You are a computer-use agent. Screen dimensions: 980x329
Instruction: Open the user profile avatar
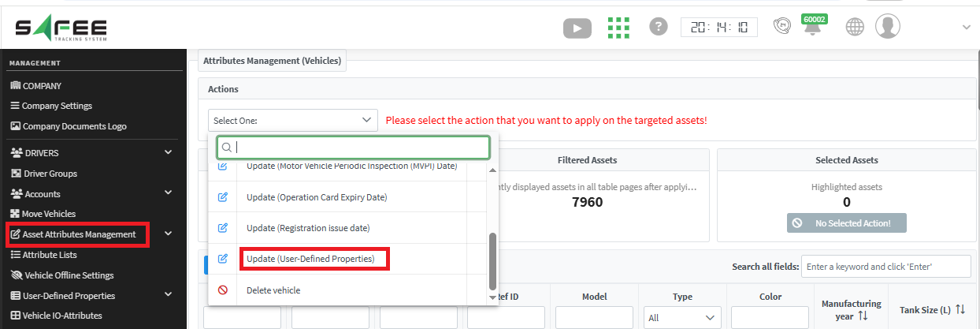click(888, 26)
